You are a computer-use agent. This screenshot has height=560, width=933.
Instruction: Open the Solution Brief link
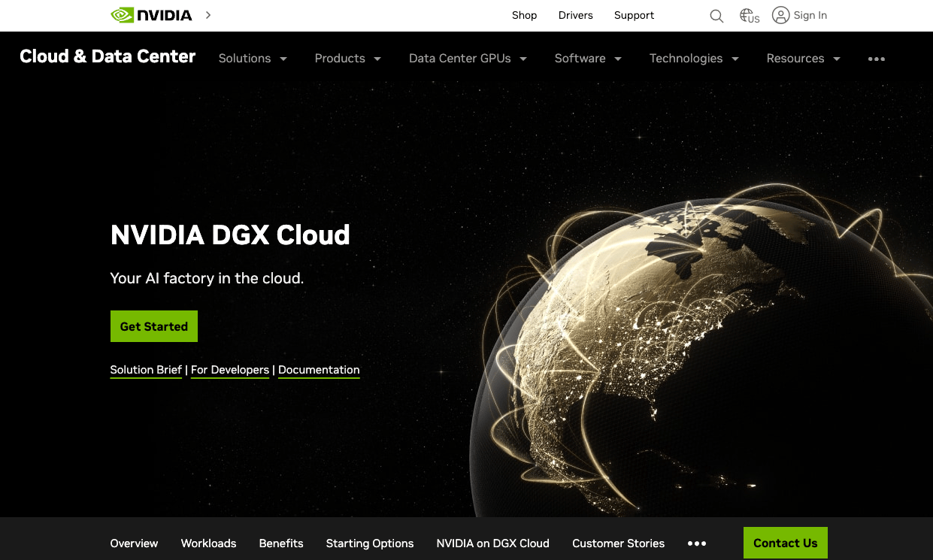coord(146,370)
